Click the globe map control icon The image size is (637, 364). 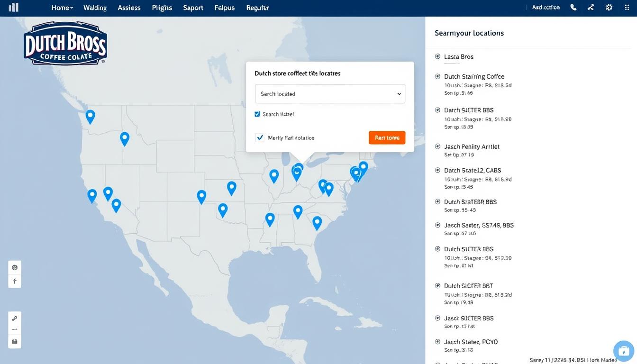pyautogui.click(x=15, y=267)
